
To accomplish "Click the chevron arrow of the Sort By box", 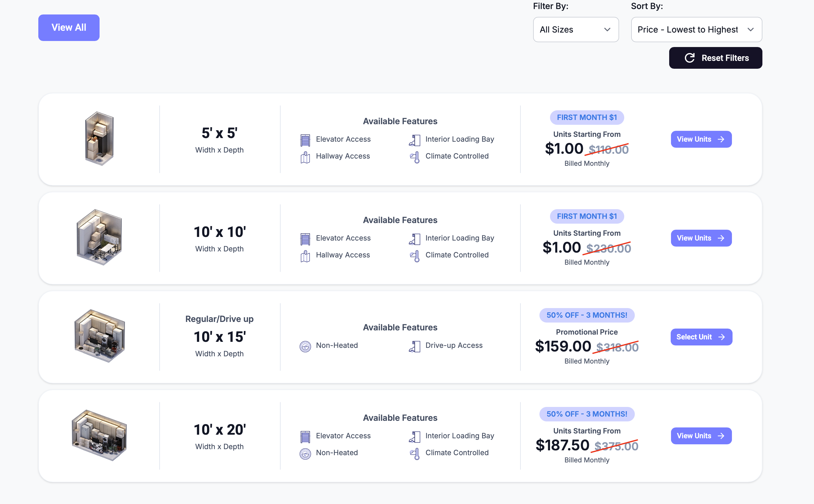I will 751,30.
